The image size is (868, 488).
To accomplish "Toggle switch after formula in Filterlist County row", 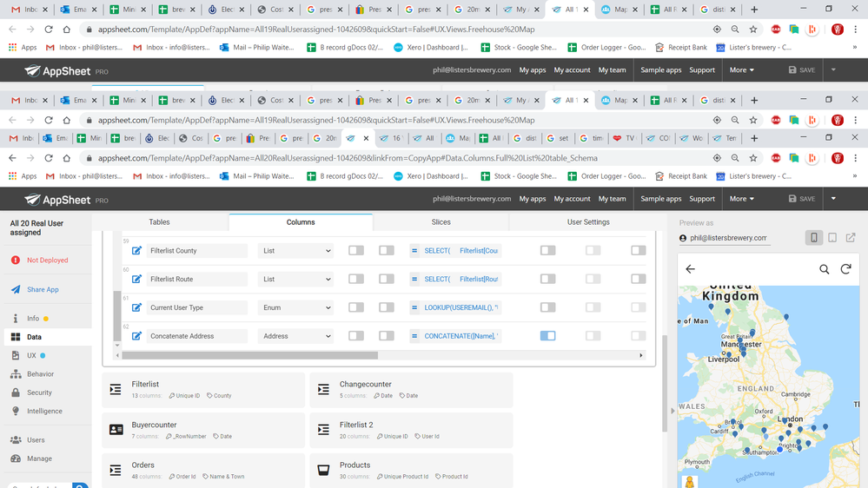I will point(547,251).
